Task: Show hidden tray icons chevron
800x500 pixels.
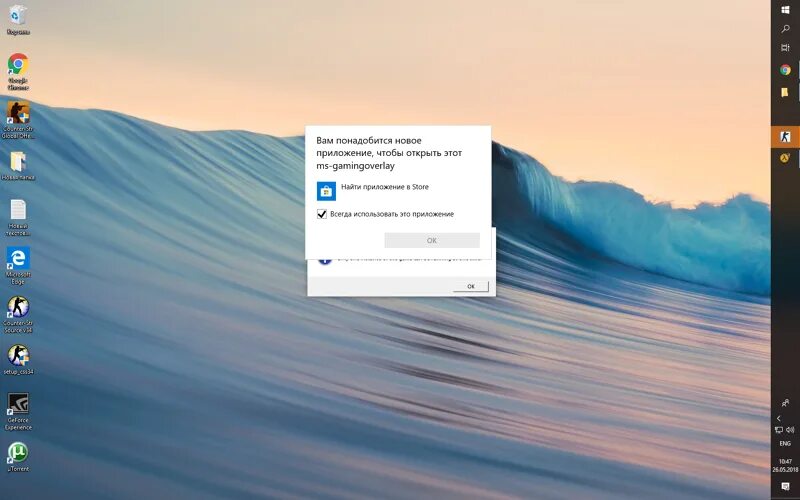Action: pyautogui.click(x=779, y=418)
